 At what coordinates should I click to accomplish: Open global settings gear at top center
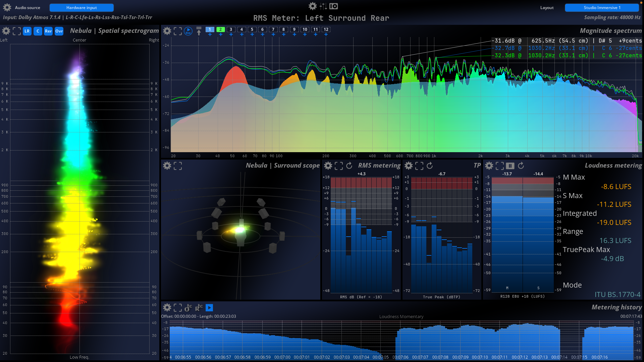313,6
